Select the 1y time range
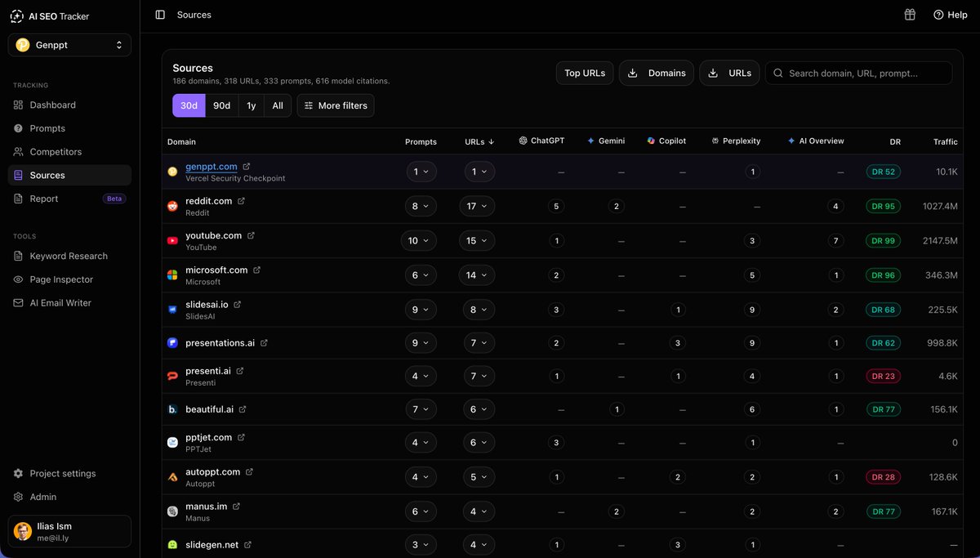The height and width of the screenshot is (558, 980). (x=252, y=105)
